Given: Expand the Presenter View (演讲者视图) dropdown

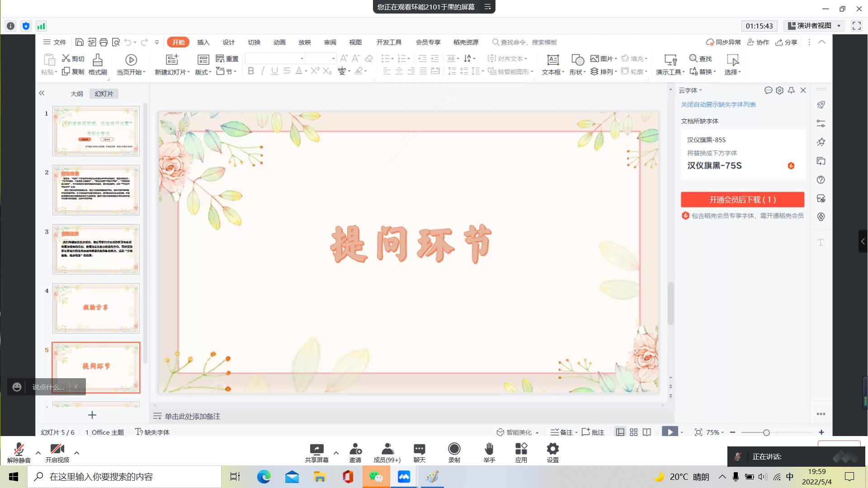Looking at the screenshot, I should (x=839, y=26).
